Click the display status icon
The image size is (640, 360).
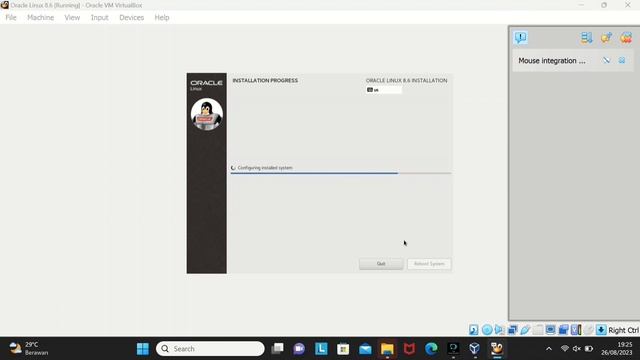[x=550, y=329]
